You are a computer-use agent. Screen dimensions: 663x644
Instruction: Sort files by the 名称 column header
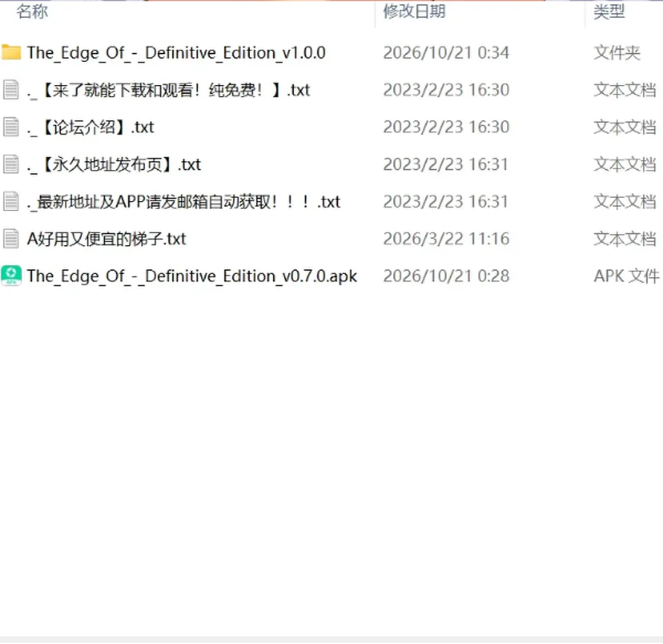pyautogui.click(x=32, y=12)
